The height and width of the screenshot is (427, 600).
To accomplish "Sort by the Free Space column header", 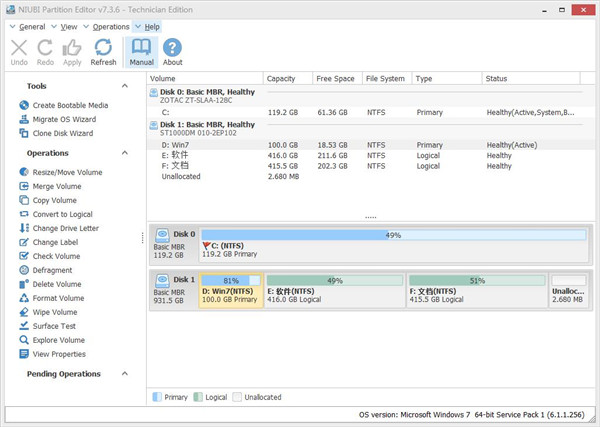I will coord(337,78).
